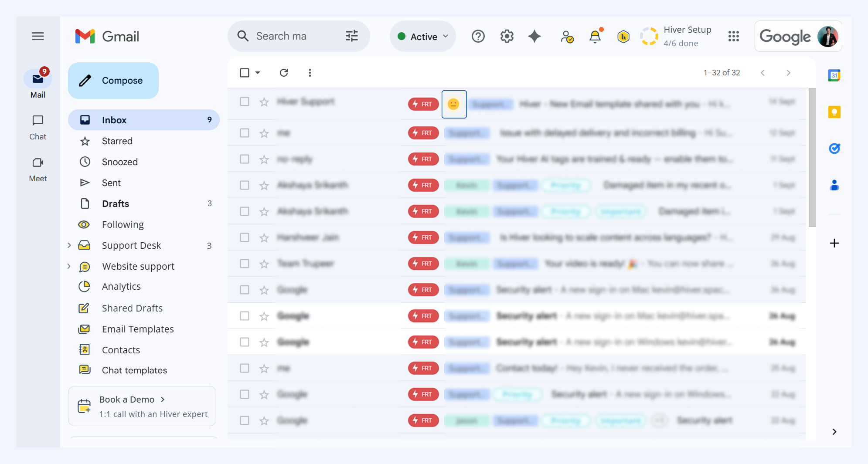868x464 pixels.
Task: Star the Harshveer Jain email
Action: click(x=264, y=238)
